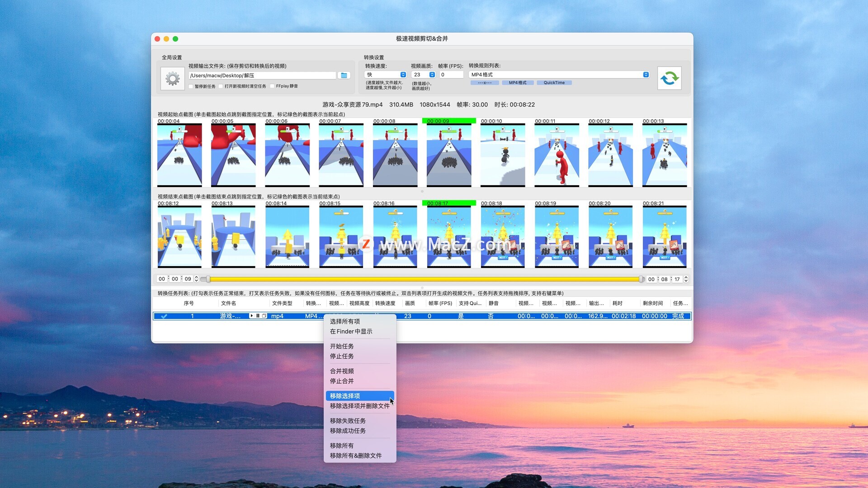Select end thumbnail at 00:08:16
This screenshot has width=868, height=488.
coord(395,237)
